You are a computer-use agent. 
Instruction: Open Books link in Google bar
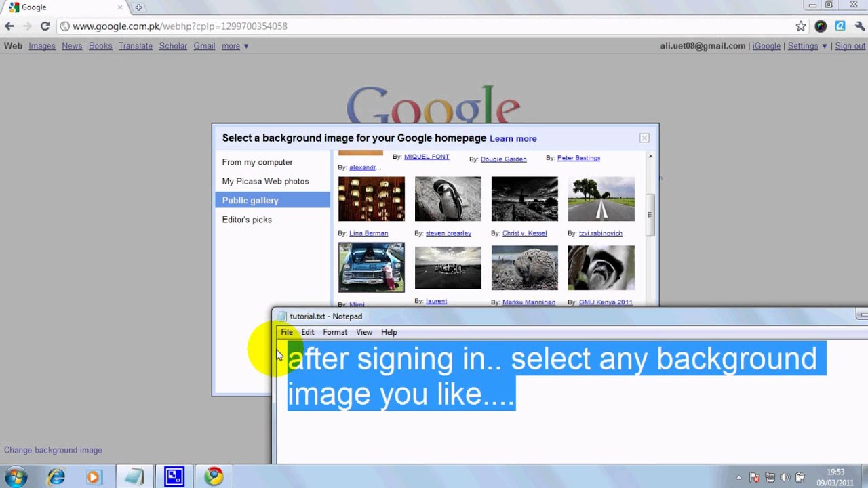(100, 46)
